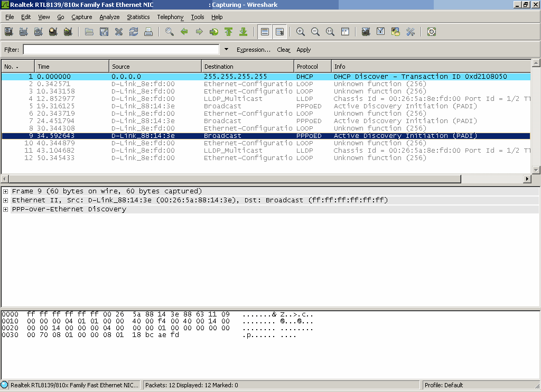Expand PPP-over-Ethernet Discovery node
Viewport: 541px width, 392px height.
5,209
